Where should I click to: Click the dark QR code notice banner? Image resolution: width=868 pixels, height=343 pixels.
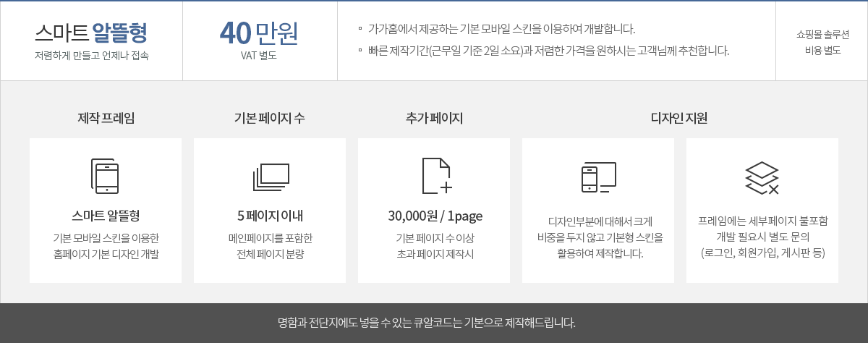click(434, 323)
